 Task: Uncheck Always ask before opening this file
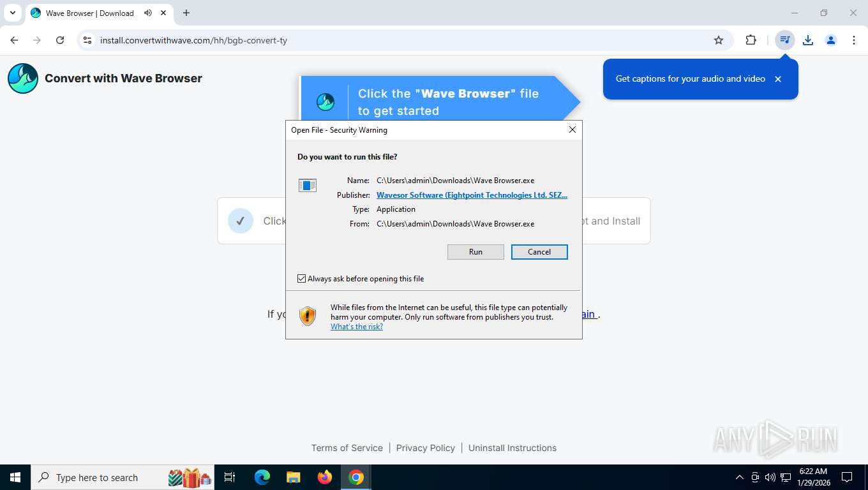coord(302,279)
